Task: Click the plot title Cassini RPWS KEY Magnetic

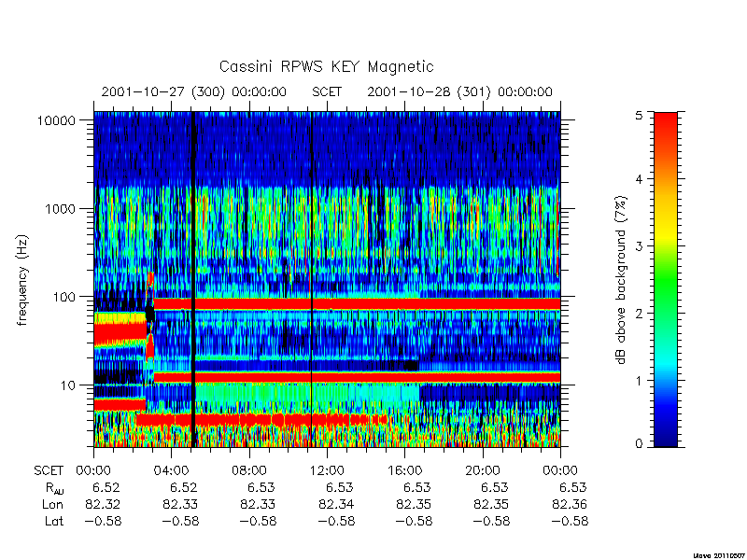Action: (326, 66)
